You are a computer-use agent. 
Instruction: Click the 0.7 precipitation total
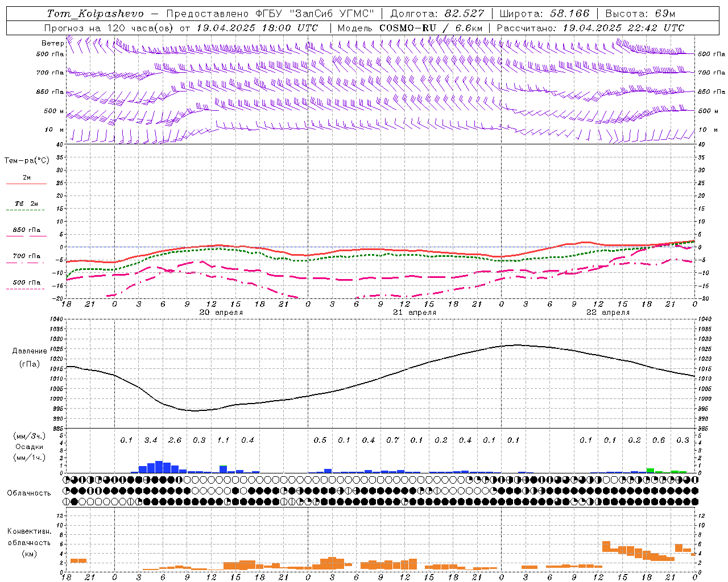click(392, 440)
